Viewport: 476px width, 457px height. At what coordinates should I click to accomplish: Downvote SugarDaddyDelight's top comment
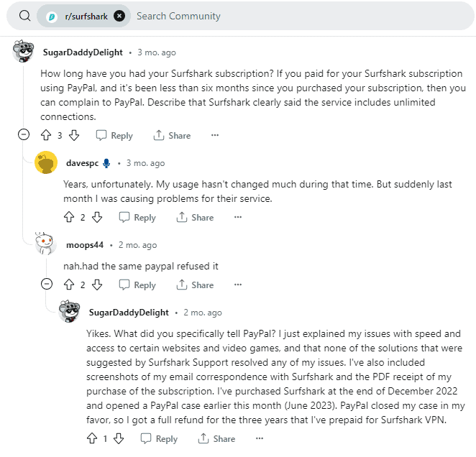(x=74, y=135)
